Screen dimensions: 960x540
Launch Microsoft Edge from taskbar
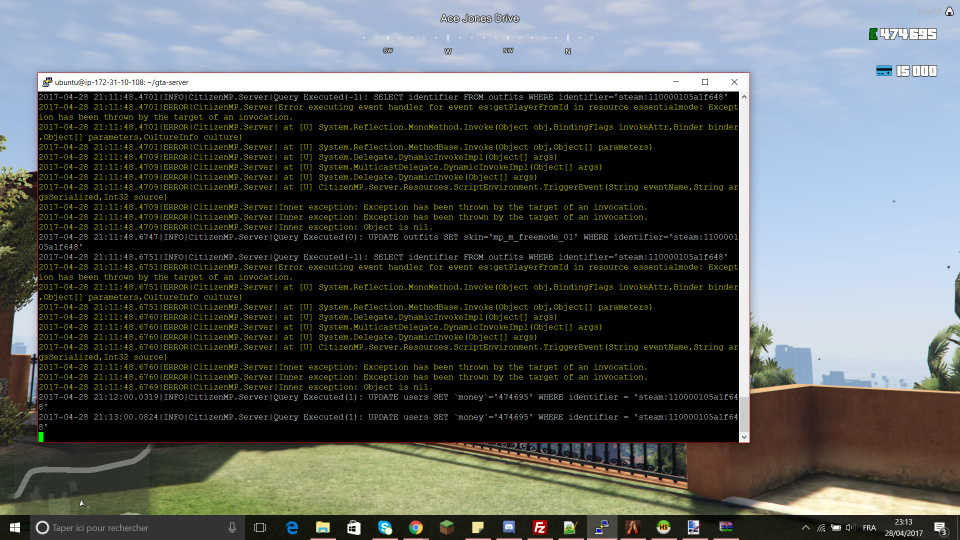pyautogui.click(x=292, y=527)
